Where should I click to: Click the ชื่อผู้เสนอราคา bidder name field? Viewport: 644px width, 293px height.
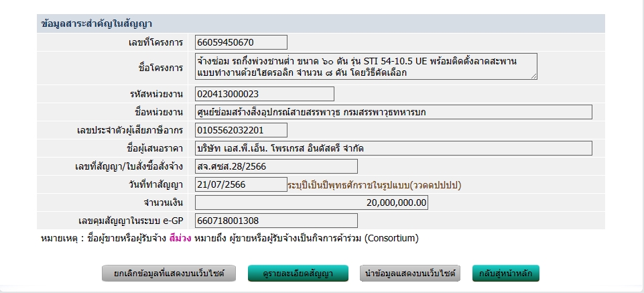click(x=393, y=148)
